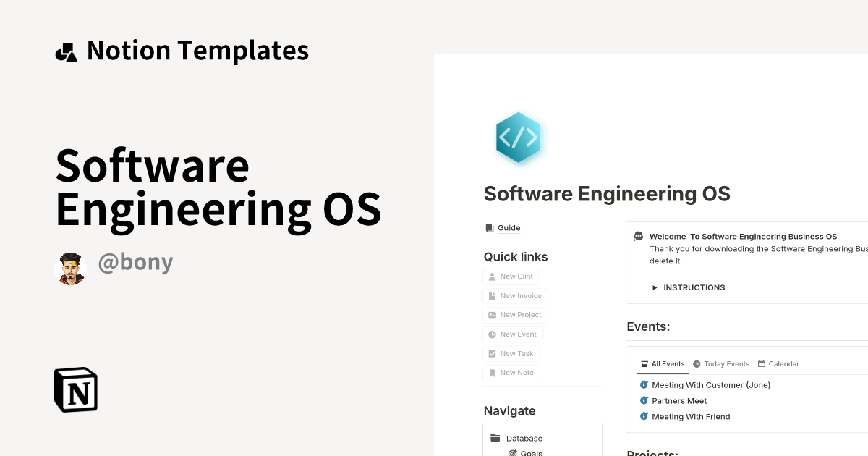Click the alarm icon beside Partners Meet
Viewport: 868px width, 456px height.
point(644,400)
